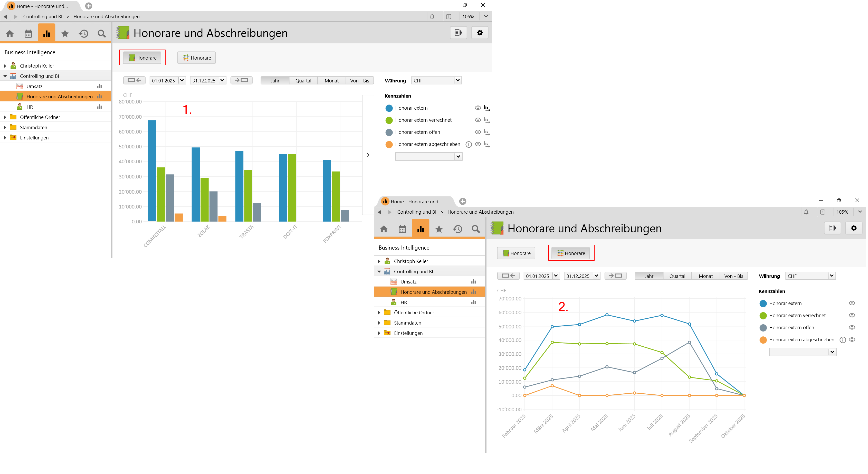Open the history clock icon in lower window
The height and width of the screenshot is (474, 868).
(457, 229)
